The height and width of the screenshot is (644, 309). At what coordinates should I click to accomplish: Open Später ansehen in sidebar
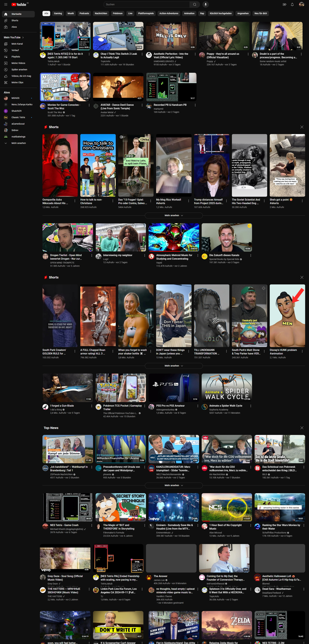pos(18,70)
